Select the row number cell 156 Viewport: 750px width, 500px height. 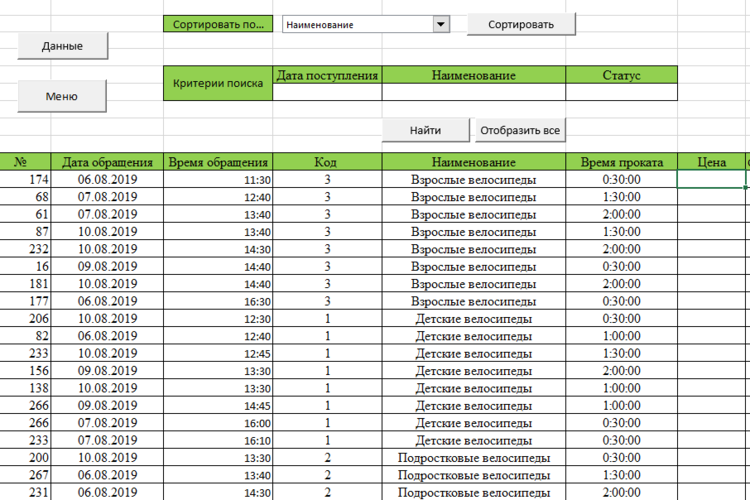point(25,370)
